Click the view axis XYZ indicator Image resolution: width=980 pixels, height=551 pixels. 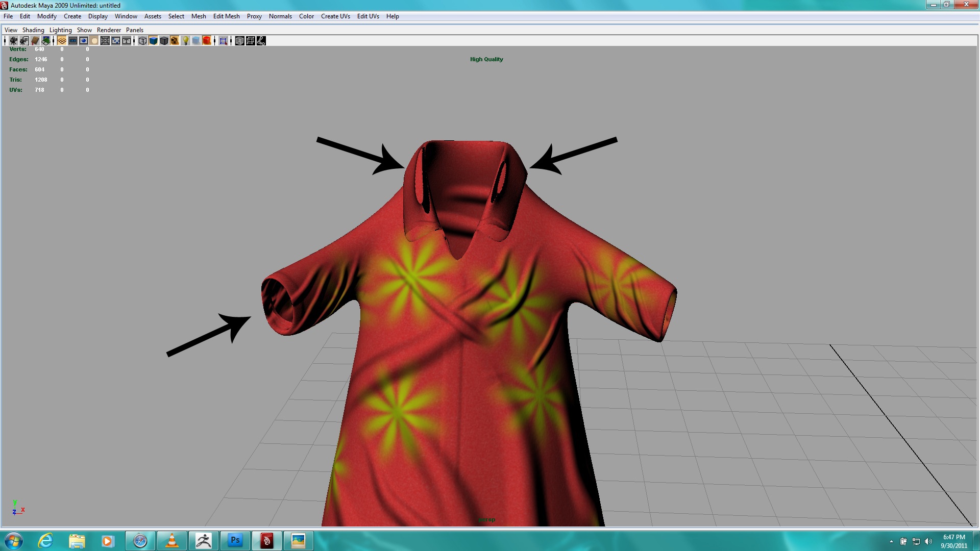(x=18, y=508)
